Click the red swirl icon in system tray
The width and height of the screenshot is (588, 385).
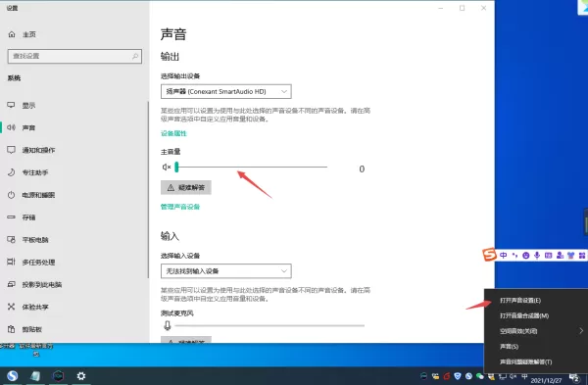pyautogui.click(x=446, y=376)
